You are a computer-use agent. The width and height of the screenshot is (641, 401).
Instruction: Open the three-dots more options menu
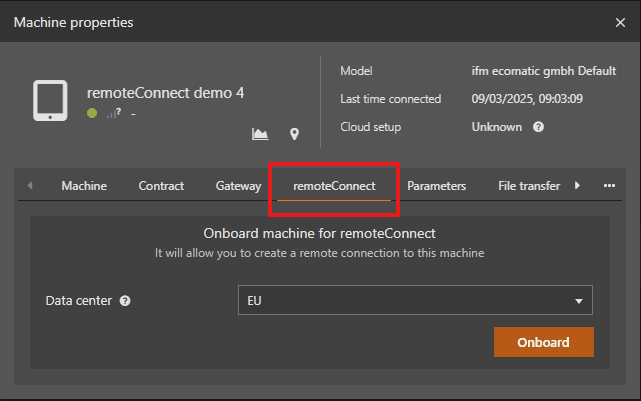coord(609,186)
